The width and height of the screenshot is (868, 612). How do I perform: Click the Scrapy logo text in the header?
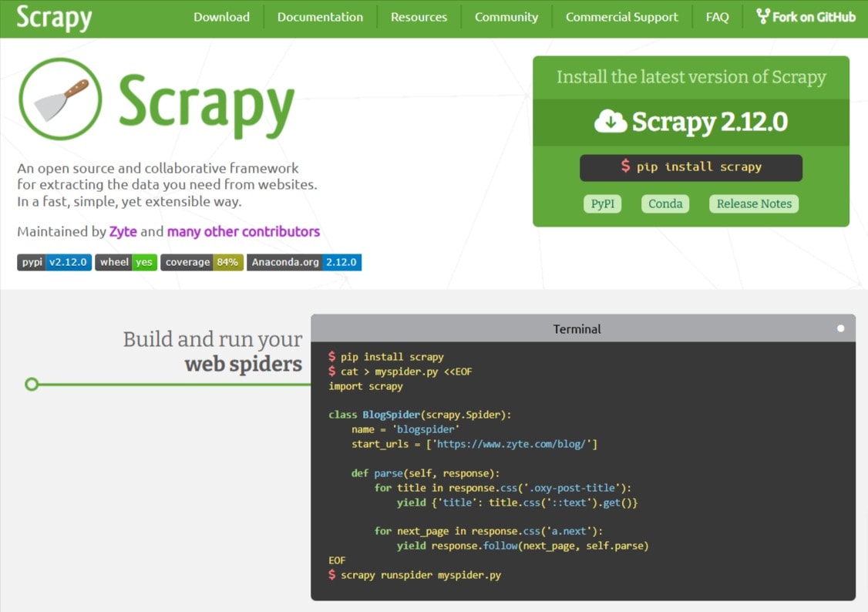(x=54, y=18)
